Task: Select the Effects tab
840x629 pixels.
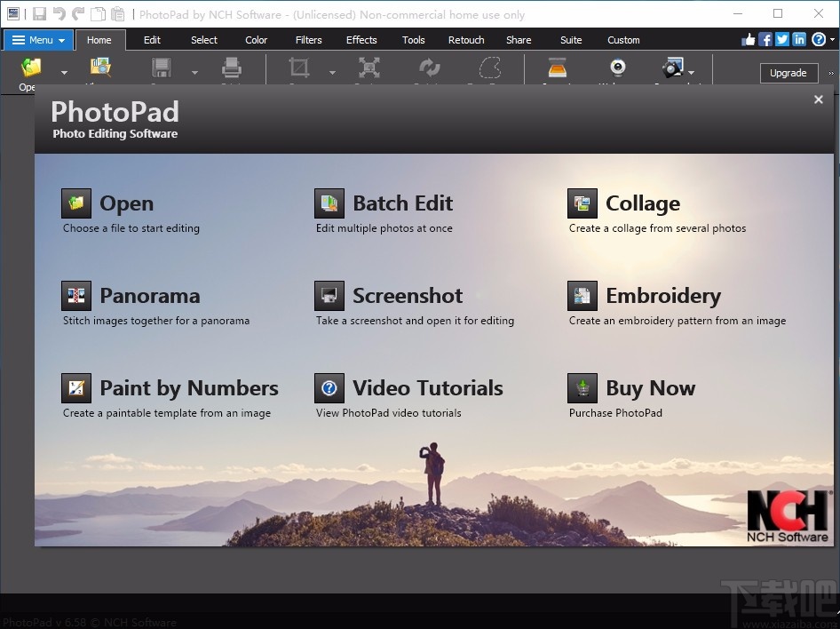Action: (x=361, y=40)
